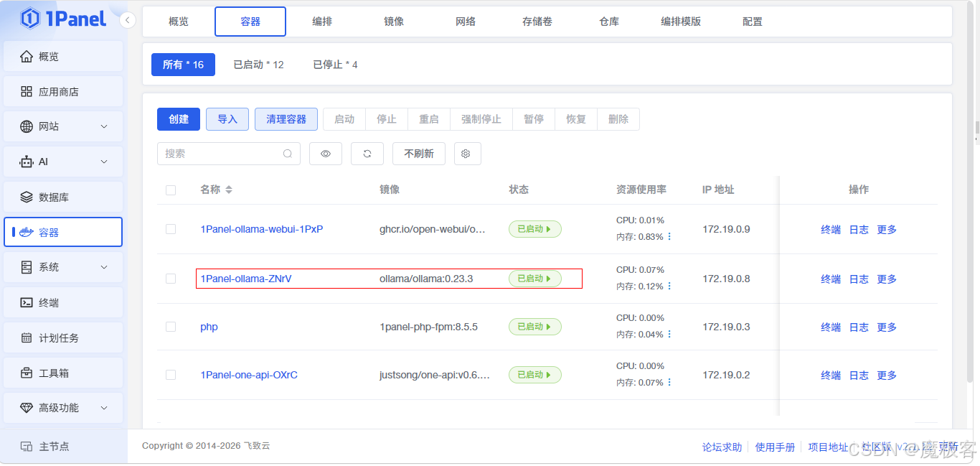Toggle the eye visibility button
Screen dimensions: 980x466
[x=326, y=154]
